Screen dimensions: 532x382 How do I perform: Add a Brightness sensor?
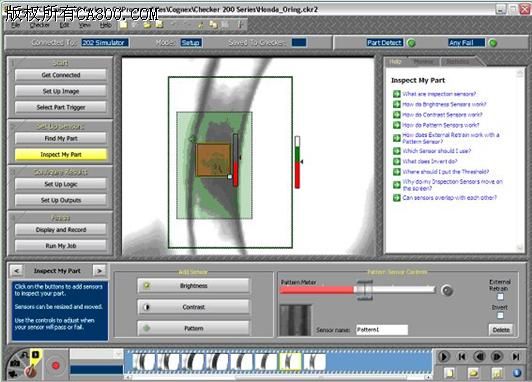193,286
